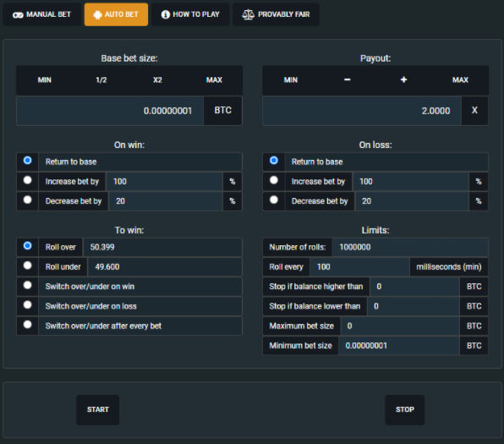Viewport: 504px width, 444px height.
Task: Focus the Stop if balance higher than field
Action: coord(414,287)
